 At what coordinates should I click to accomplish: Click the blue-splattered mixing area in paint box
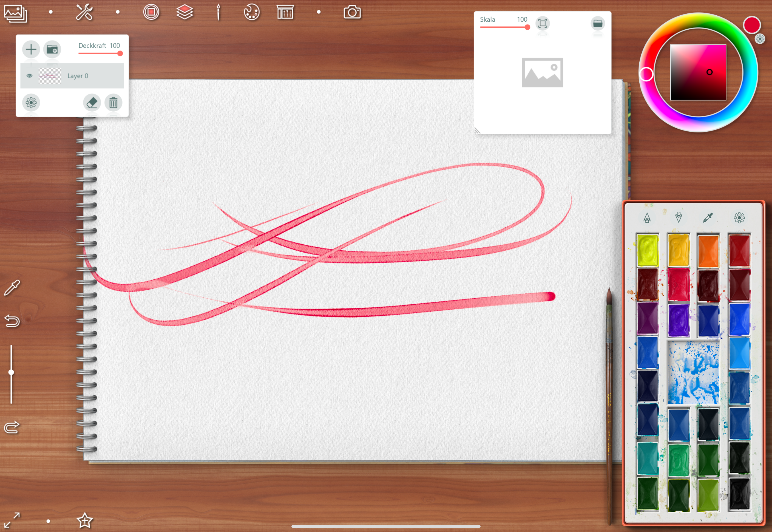pyautogui.click(x=693, y=372)
